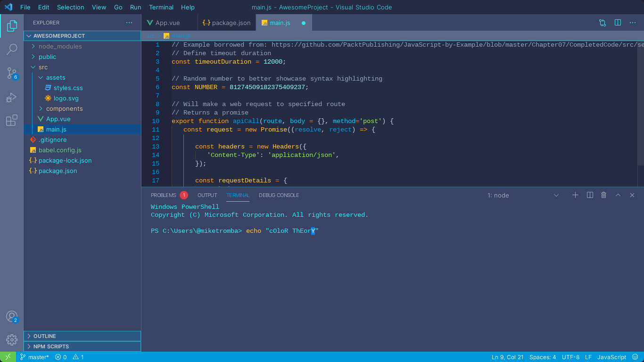Image resolution: width=644 pixels, height=362 pixels.
Task: Open logo.svg in the explorer
Action: click(x=83, y=98)
